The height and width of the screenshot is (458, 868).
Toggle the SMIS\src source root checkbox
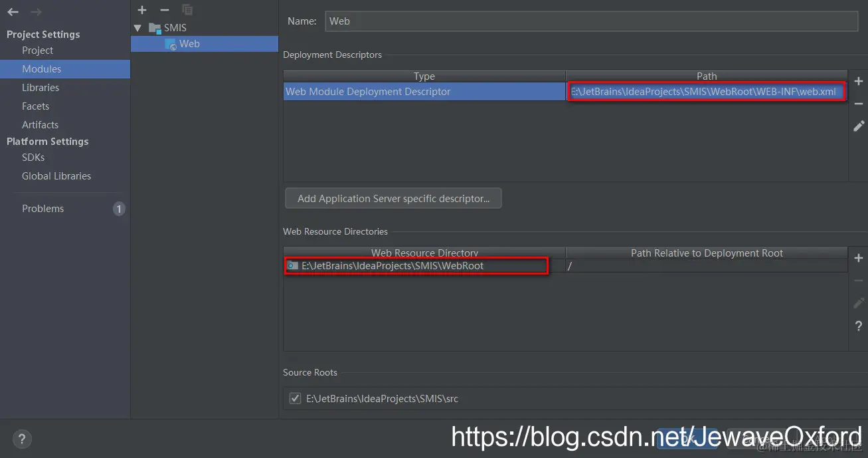pos(295,399)
